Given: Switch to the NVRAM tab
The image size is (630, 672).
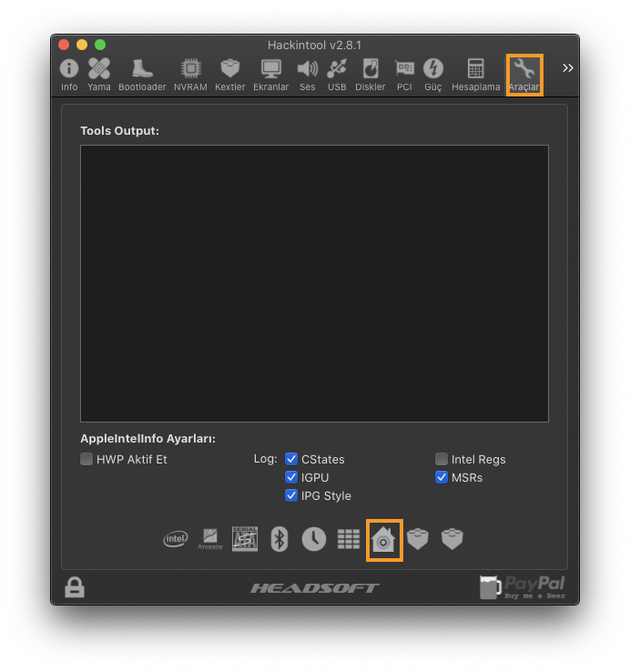Looking at the screenshot, I should point(190,76).
